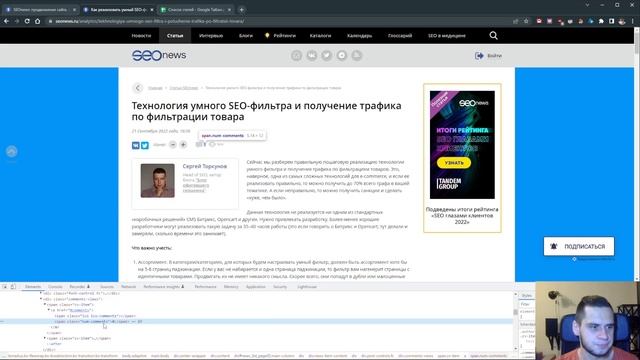Click the Подведены итоги рейтинга caption link
640x360 pixels.
pyautogui.click(x=462, y=216)
